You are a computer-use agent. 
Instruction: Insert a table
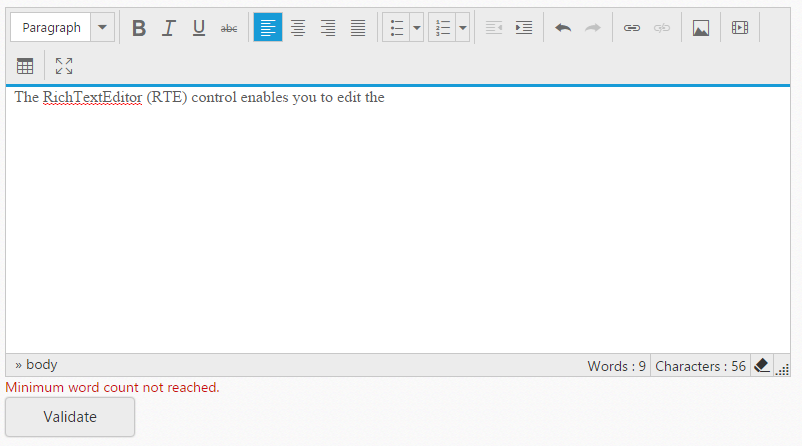tap(25, 66)
